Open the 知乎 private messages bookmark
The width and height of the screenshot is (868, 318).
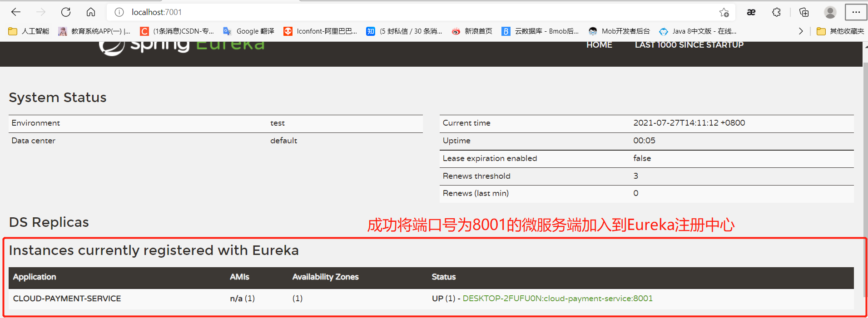click(404, 31)
